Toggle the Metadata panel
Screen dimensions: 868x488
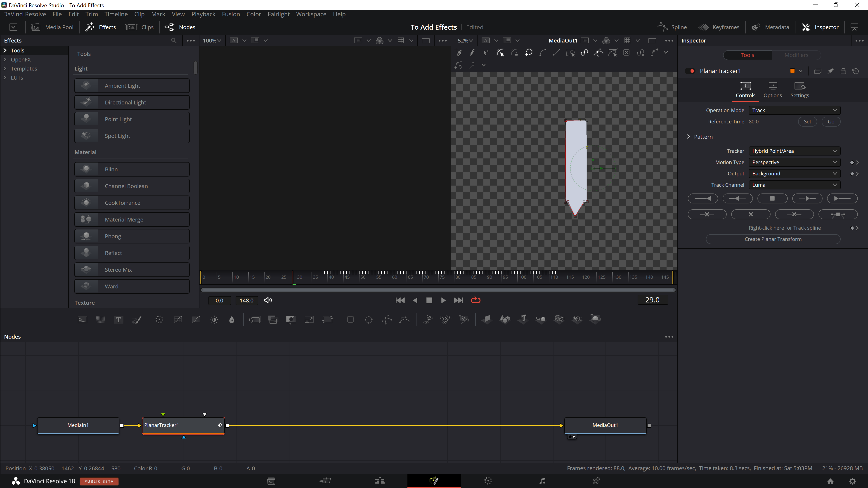coord(770,27)
